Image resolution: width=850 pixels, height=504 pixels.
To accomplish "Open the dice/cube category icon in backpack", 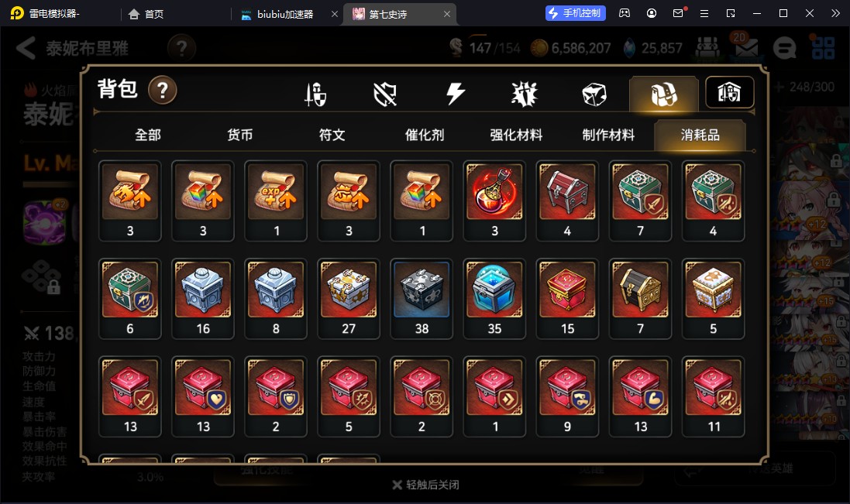I will (594, 94).
